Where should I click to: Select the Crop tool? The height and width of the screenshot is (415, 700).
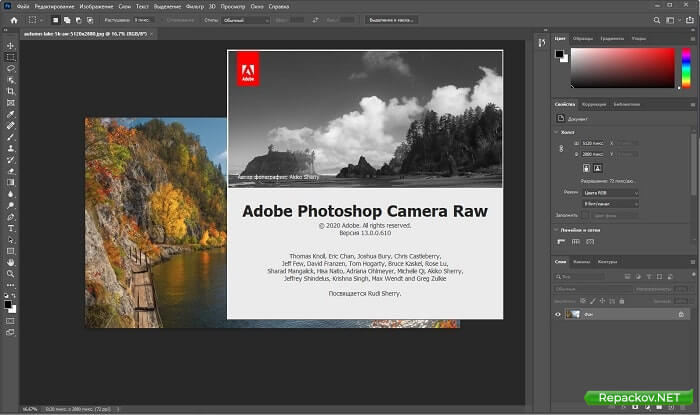(11, 91)
